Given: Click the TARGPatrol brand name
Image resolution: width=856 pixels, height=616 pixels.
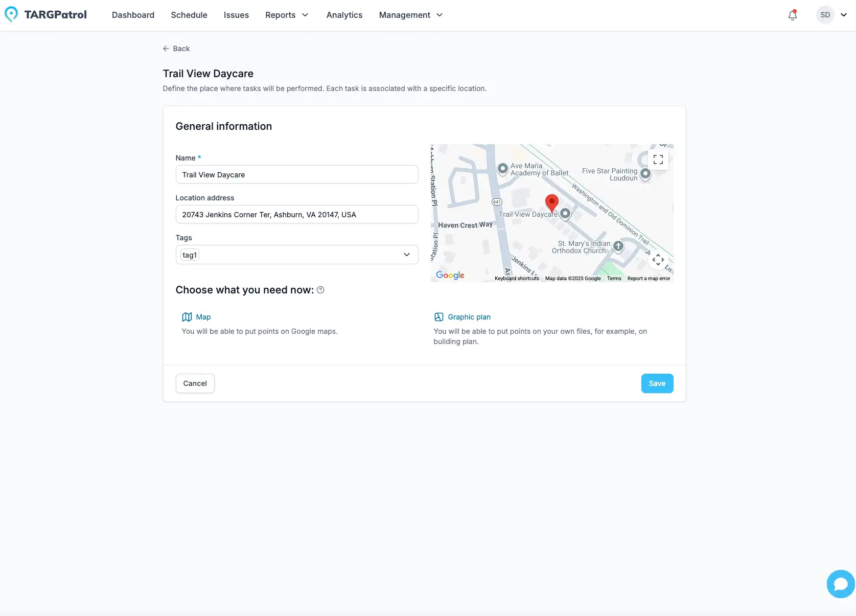Looking at the screenshot, I should 56,15.
